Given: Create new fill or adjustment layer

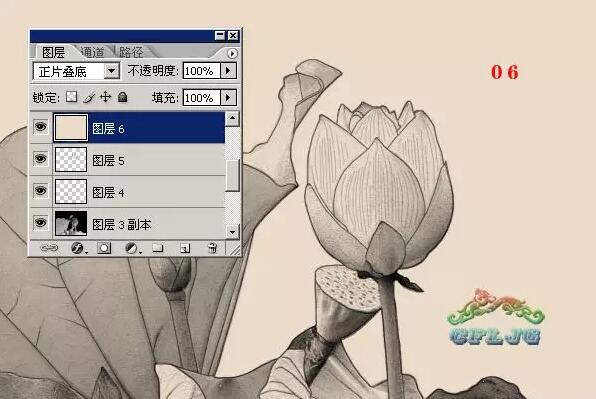Looking at the screenshot, I should pos(132,248).
